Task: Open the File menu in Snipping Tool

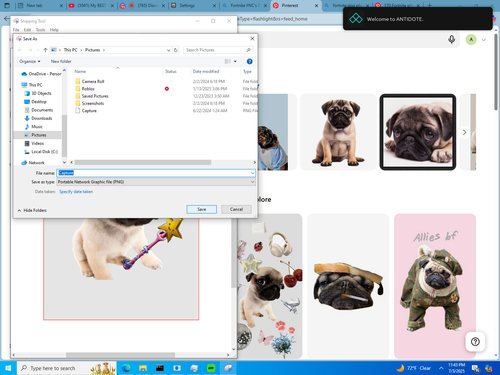Action: tap(16, 30)
